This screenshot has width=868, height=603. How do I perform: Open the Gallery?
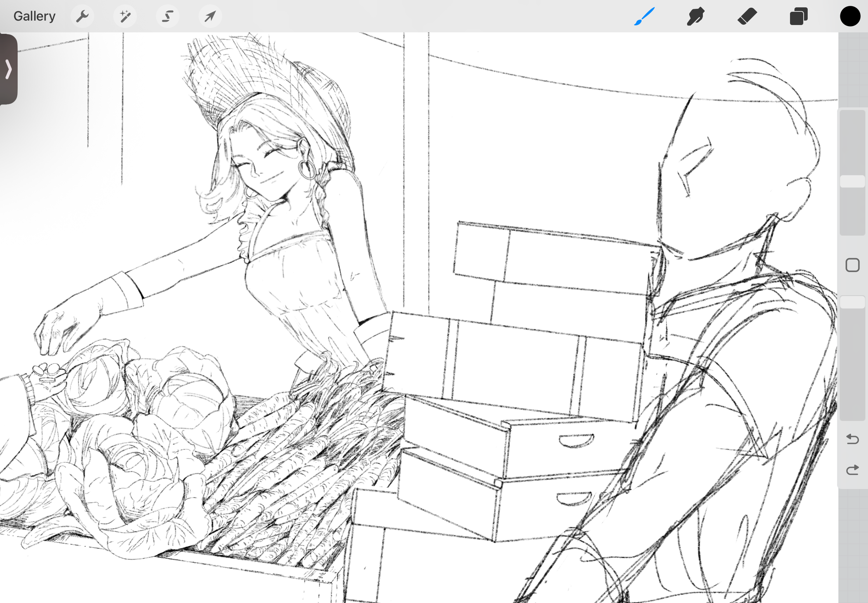(x=34, y=16)
